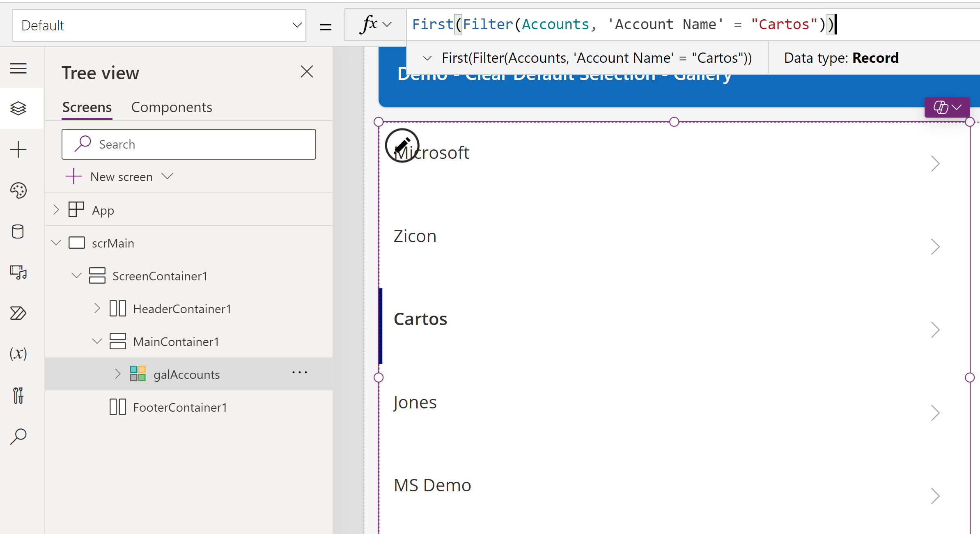The width and height of the screenshot is (980, 534).
Task: Open the navigation hamburger menu
Action: [x=18, y=68]
